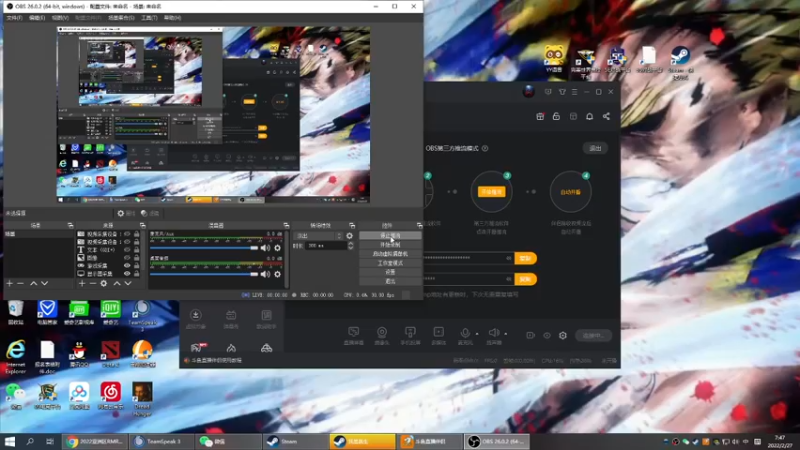Image resolution: width=800 pixels, height=450 pixels.
Task: Pop out the scene transitions dock panel
Action: 352,225
